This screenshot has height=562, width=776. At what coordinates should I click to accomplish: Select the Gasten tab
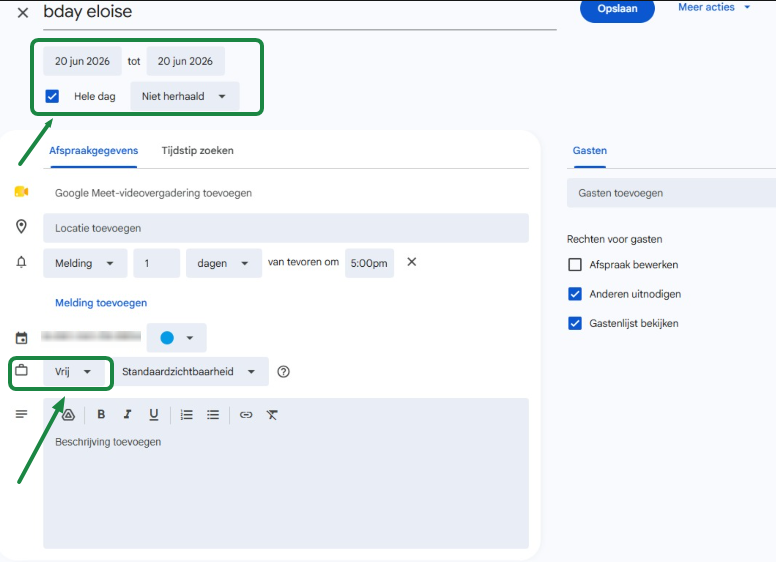click(x=589, y=151)
